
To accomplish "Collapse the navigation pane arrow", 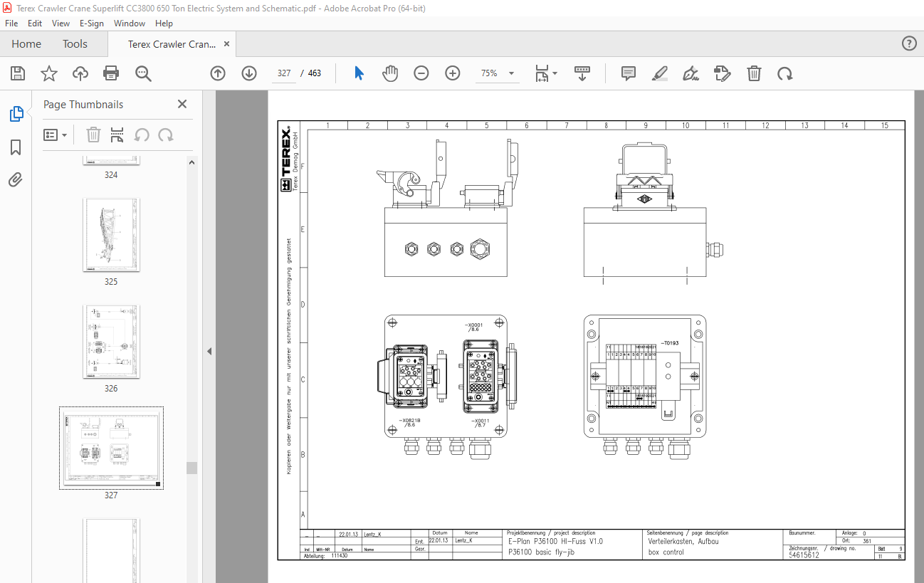I will (209, 351).
